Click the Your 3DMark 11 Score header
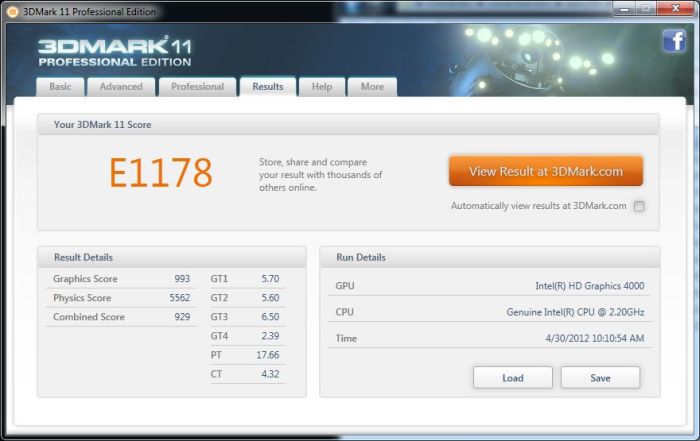Viewport: 700px width, 441px height. pos(348,125)
